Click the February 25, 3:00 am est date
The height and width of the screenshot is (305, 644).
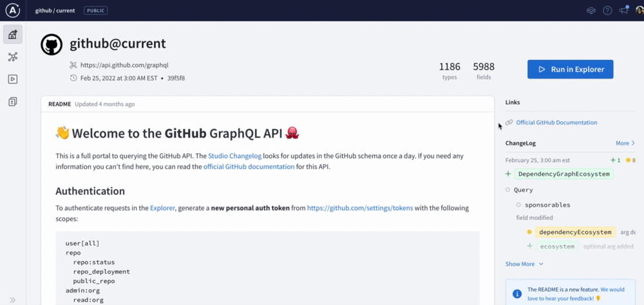[x=537, y=160]
